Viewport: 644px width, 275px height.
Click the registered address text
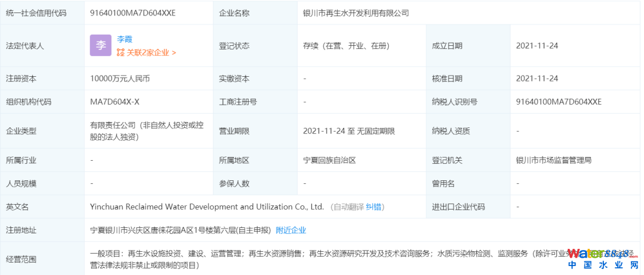180,230
